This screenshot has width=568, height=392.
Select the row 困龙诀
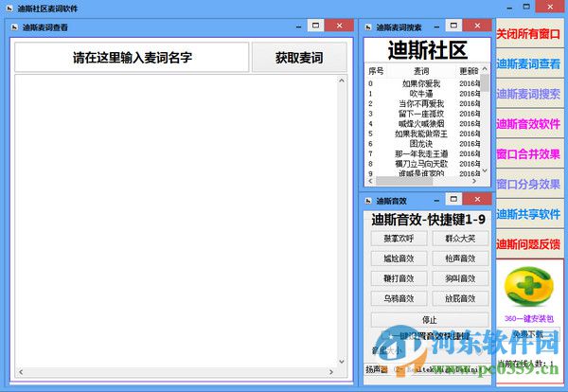pos(421,144)
